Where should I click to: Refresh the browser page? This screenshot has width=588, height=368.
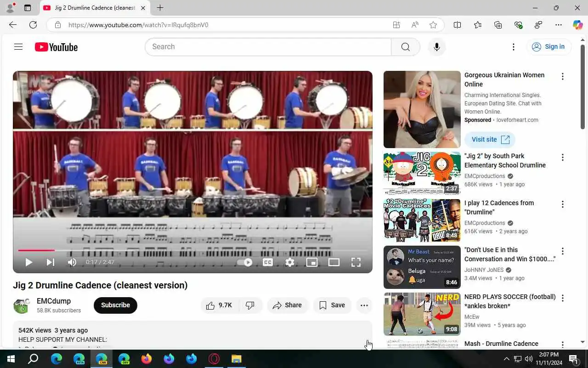33,25
